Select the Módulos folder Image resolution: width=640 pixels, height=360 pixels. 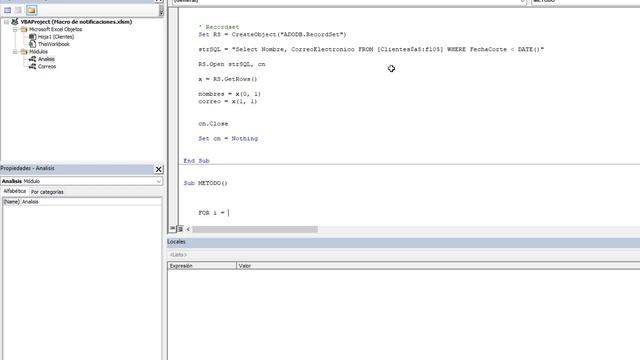tap(38, 52)
